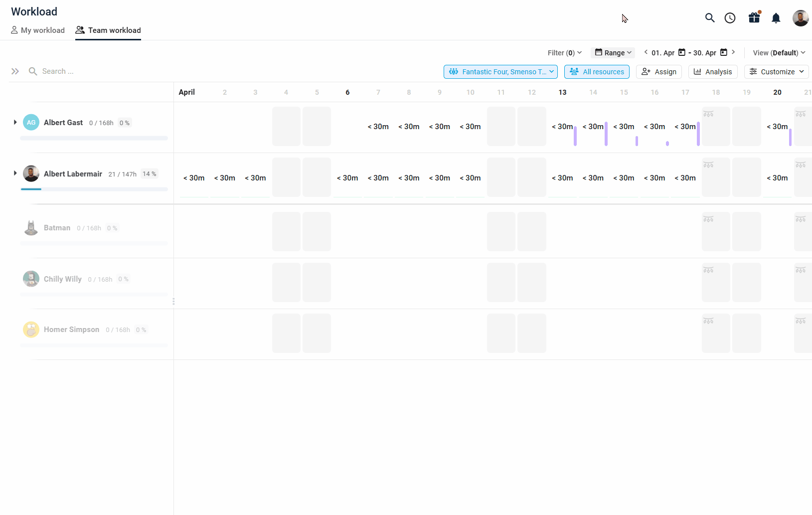Open the time tracking clock icon
Image resolution: width=812 pixels, height=515 pixels.
click(730, 18)
